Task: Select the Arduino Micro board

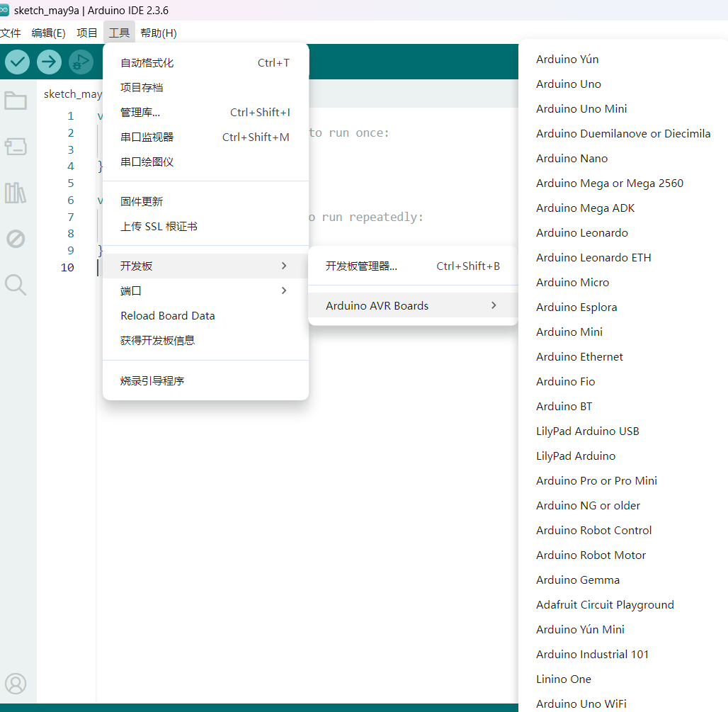Action: [623, 283]
